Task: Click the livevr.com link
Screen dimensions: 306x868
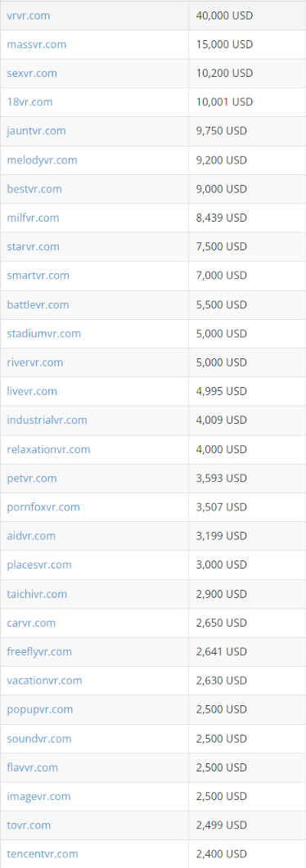Action: click(32, 391)
